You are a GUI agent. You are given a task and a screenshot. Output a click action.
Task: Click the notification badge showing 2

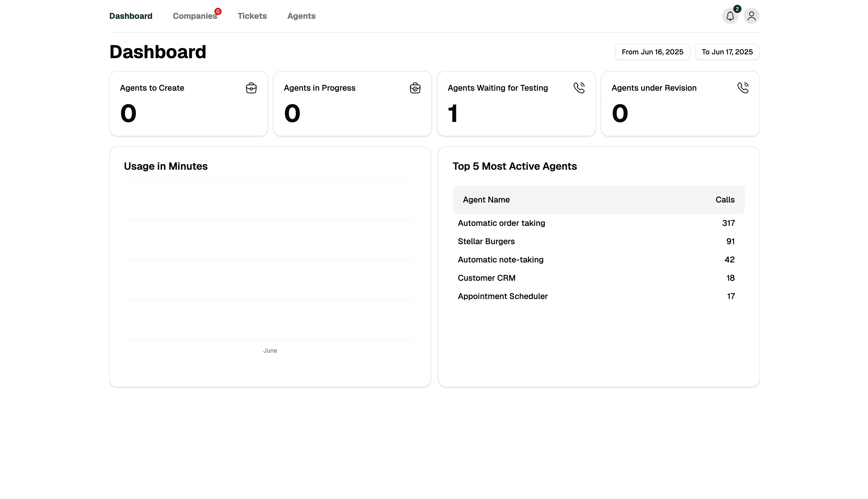pos(737,9)
